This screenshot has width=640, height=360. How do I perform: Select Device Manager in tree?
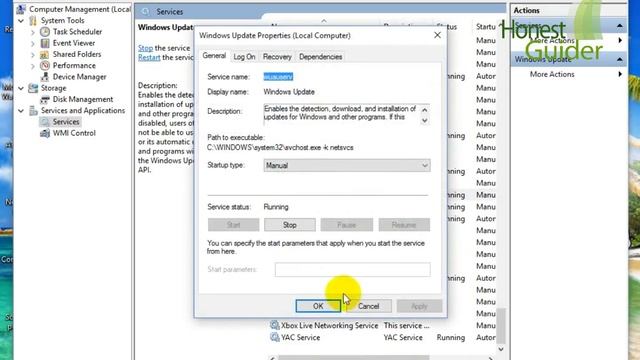coord(80,77)
